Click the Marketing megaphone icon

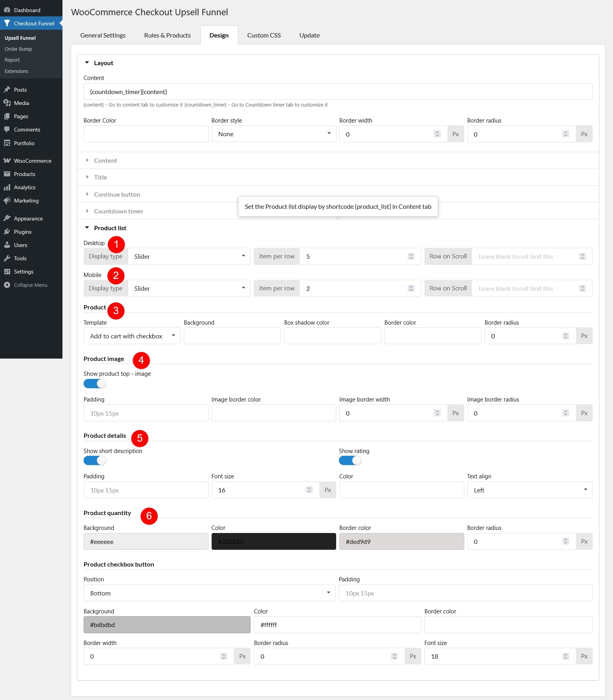7,201
